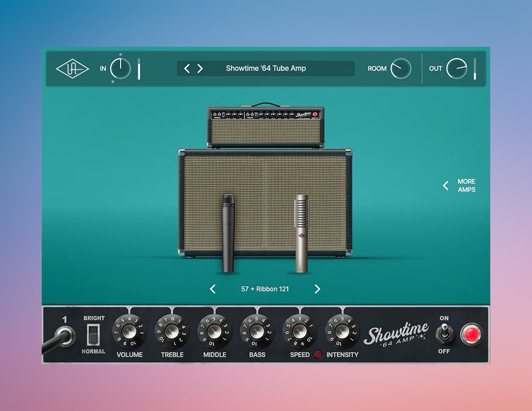Click the Showtime '64 Amp script logo
Image resolution: width=532 pixels, height=411 pixels.
396,335
